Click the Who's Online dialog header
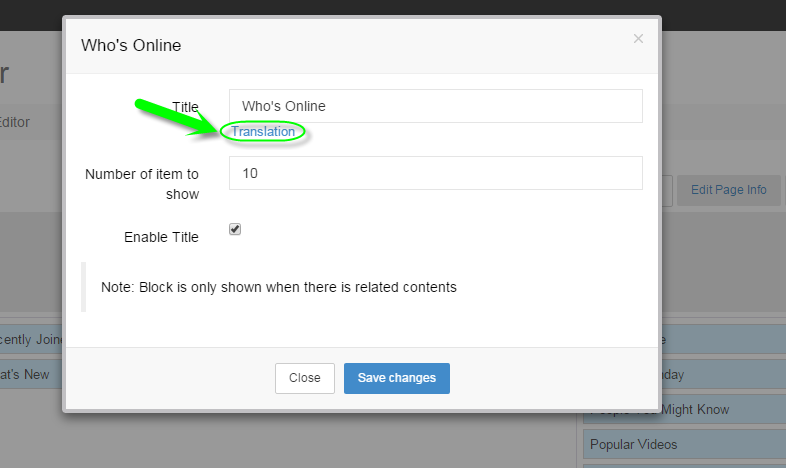This screenshot has height=468, width=786. pyautogui.click(x=300, y=45)
